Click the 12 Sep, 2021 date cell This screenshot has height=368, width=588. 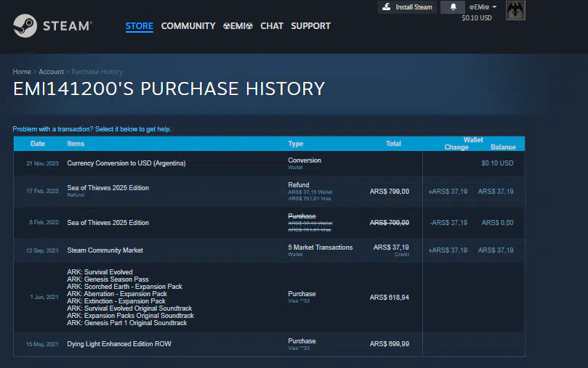coord(42,251)
